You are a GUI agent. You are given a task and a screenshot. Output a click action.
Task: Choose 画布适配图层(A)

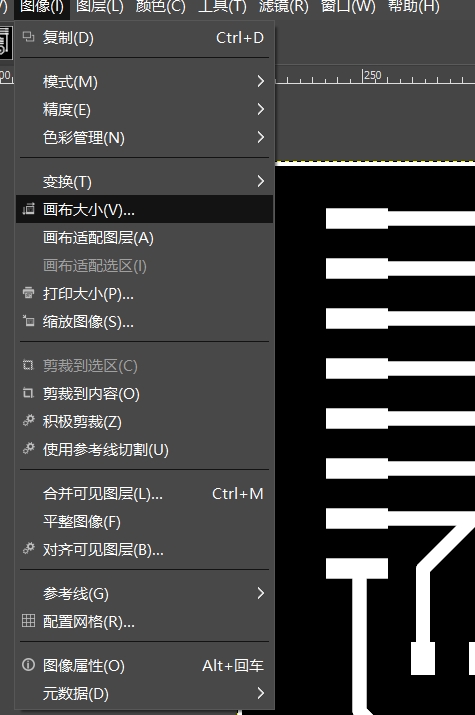click(144, 238)
